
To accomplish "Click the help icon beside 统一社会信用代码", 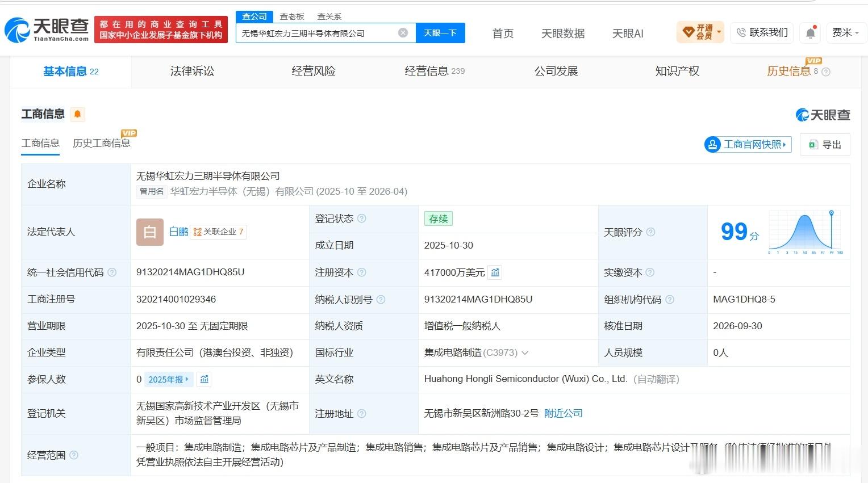I will point(112,272).
